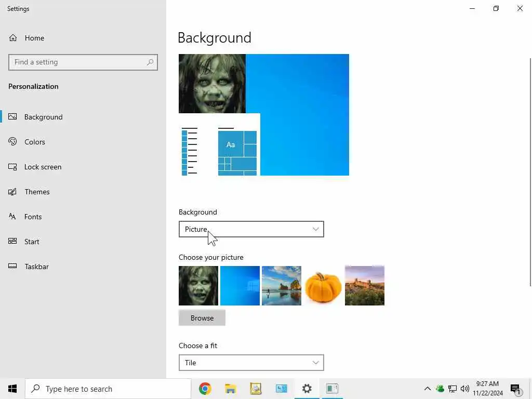The width and height of the screenshot is (532, 399).
Task: Expand the Background type dropdown showing Picture
Action: (251, 229)
